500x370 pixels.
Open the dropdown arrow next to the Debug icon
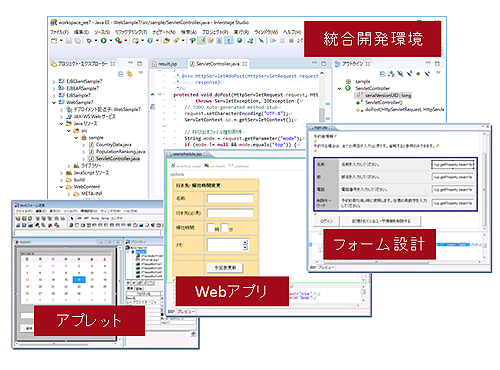point(96,41)
